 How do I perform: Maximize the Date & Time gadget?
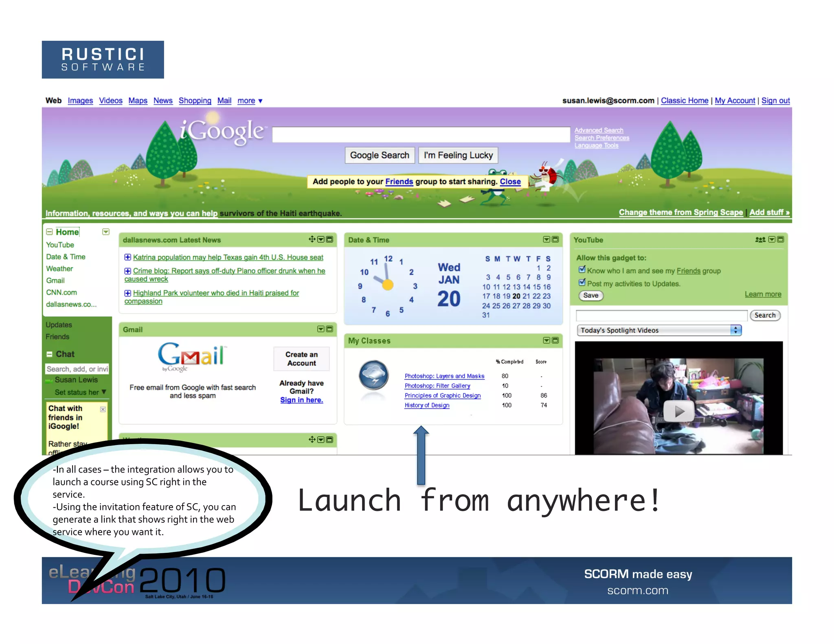pyautogui.click(x=555, y=239)
